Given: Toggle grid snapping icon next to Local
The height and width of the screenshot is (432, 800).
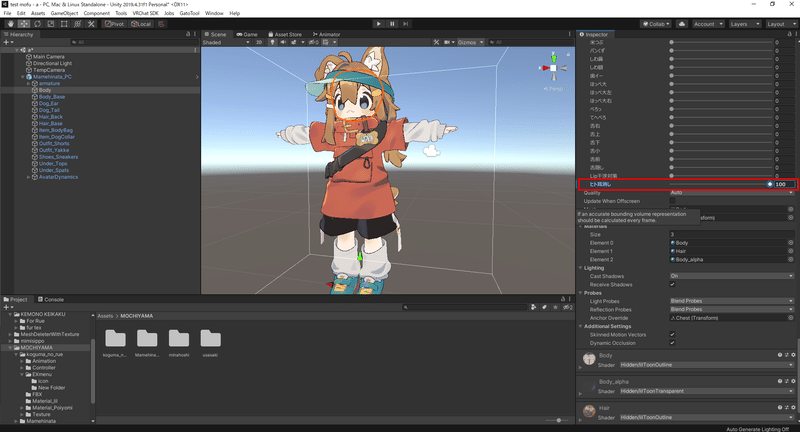Looking at the screenshot, I should click(161, 24).
